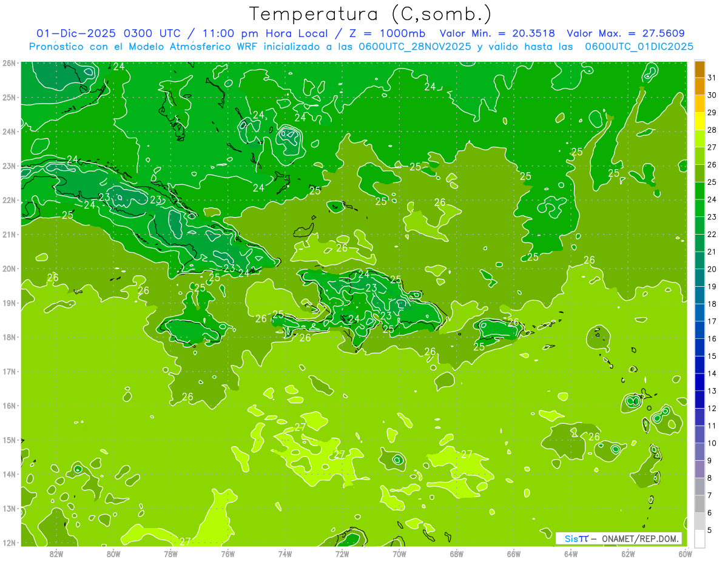Click the '17N' latitude axis label
The height and width of the screenshot is (562, 728).
tap(8, 372)
